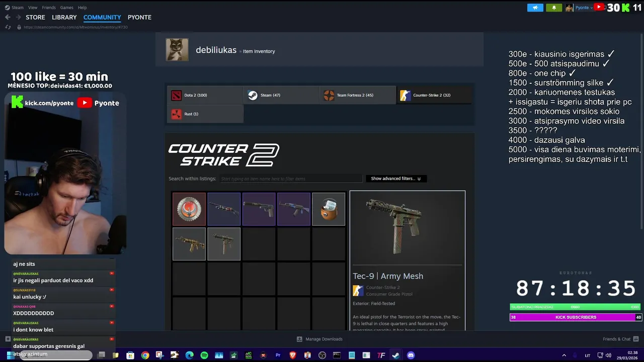Switch to the STORE tab
The image size is (644, 362).
pos(35,17)
